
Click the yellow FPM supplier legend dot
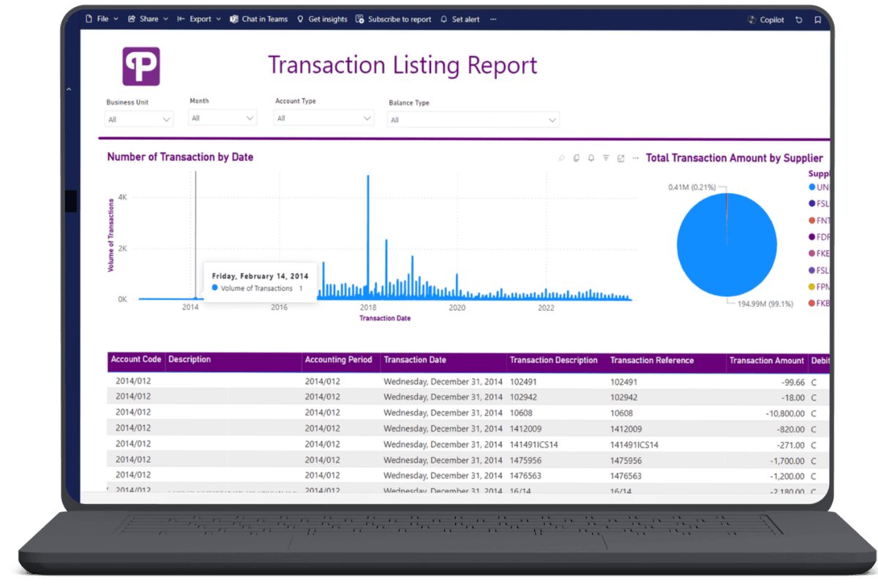(x=812, y=287)
